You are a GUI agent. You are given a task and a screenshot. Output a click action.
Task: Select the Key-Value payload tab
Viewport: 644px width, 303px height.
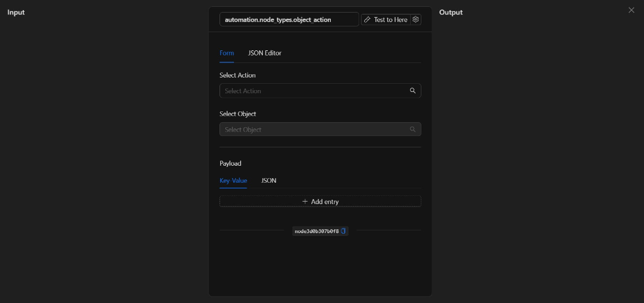pos(233,181)
